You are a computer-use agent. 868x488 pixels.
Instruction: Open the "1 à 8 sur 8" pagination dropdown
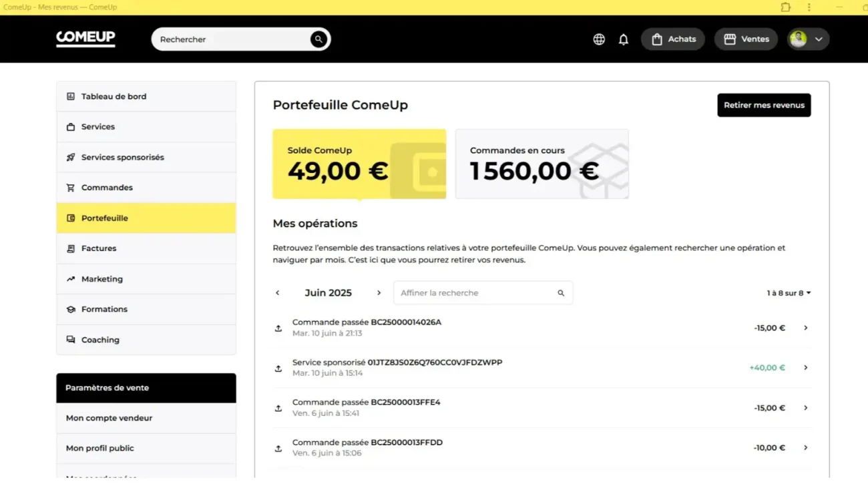(789, 293)
